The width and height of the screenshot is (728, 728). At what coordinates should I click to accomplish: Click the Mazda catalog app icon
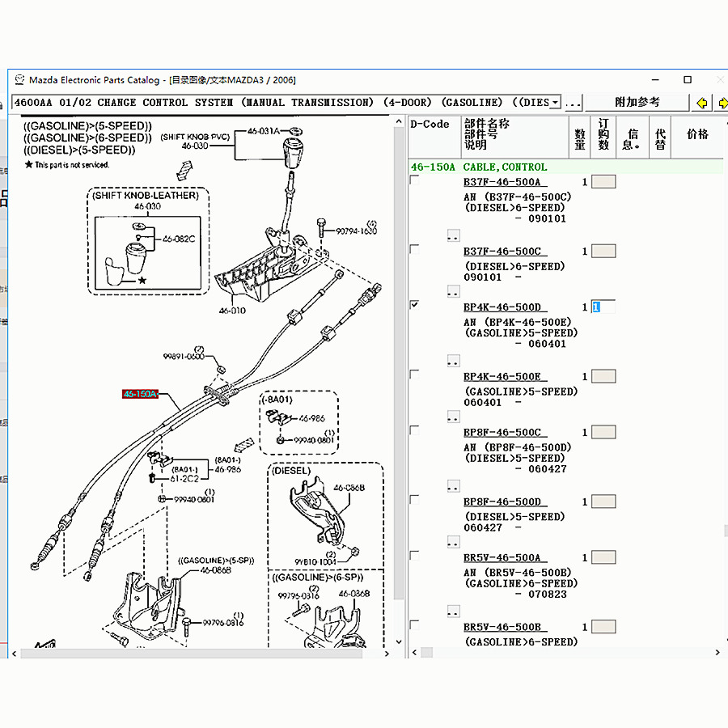(19, 80)
